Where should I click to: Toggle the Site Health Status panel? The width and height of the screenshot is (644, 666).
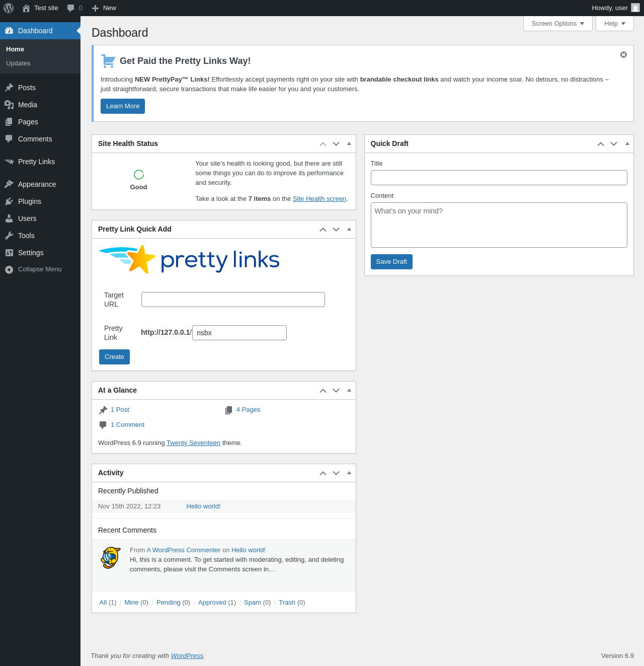pos(349,143)
